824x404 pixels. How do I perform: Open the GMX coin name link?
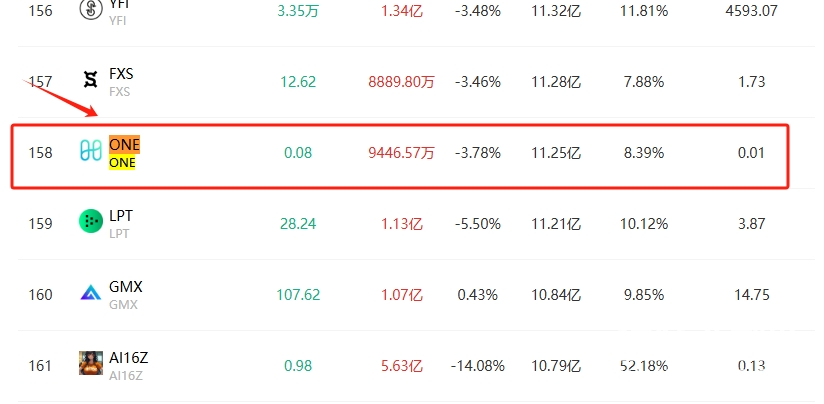coord(126,287)
